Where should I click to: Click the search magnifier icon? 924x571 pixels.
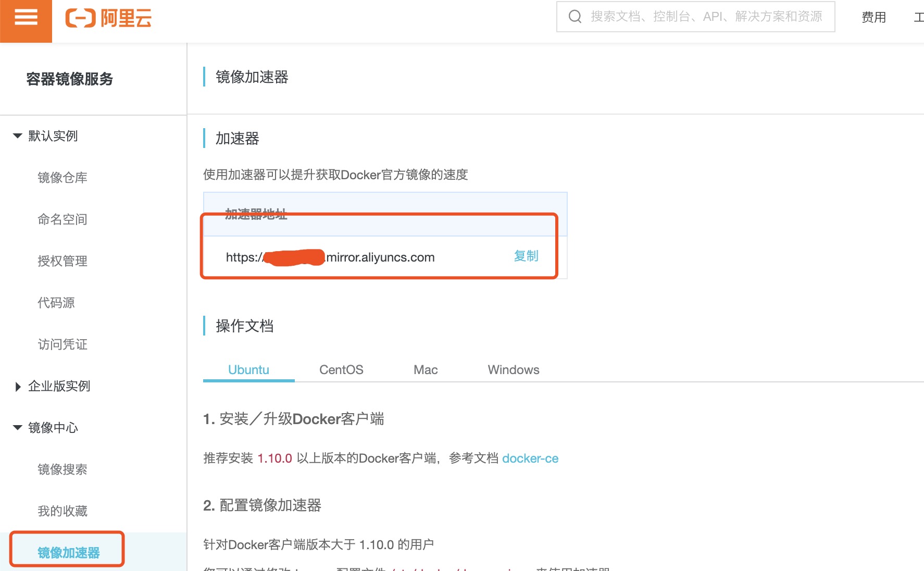click(575, 17)
